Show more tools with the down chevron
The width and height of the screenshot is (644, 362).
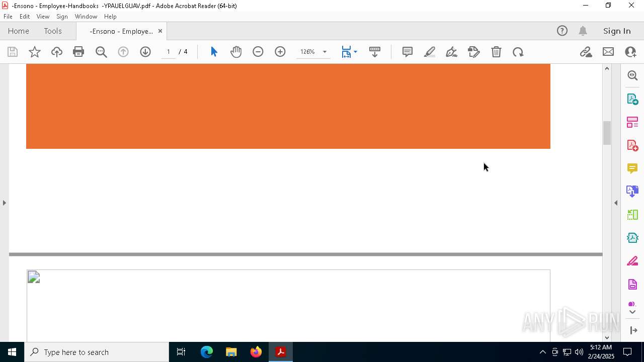[x=632, y=312]
